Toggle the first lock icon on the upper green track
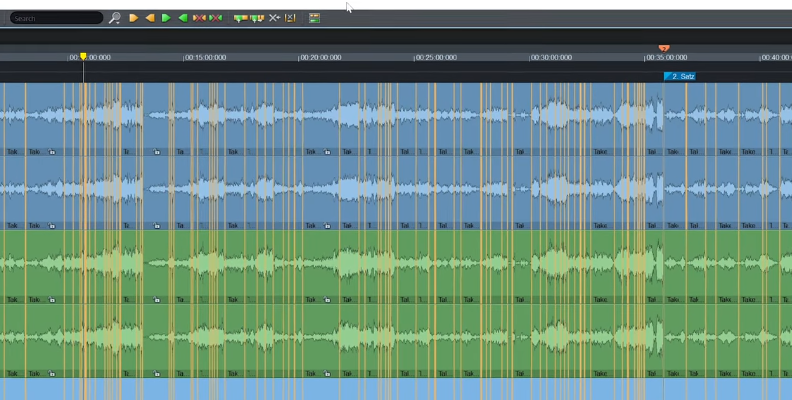The width and height of the screenshot is (792, 400). click(x=52, y=299)
